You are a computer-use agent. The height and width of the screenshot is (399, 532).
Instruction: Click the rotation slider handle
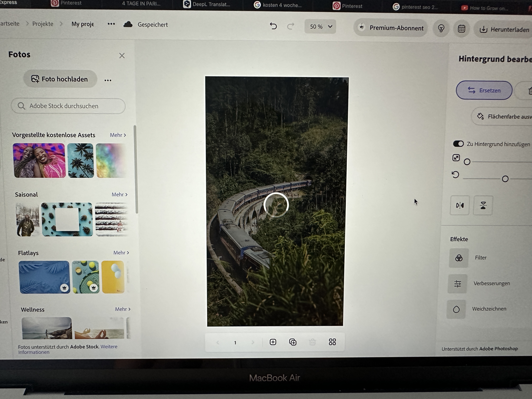(x=505, y=179)
